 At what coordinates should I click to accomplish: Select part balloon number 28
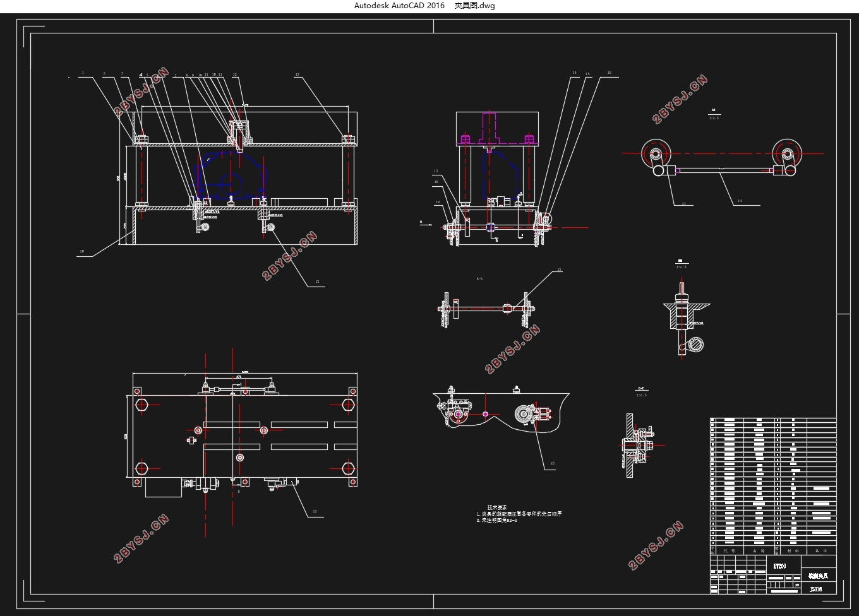click(552, 463)
